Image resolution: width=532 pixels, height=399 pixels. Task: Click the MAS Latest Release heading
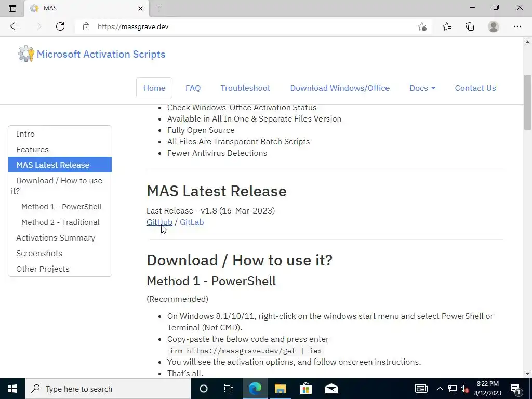coord(217,191)
